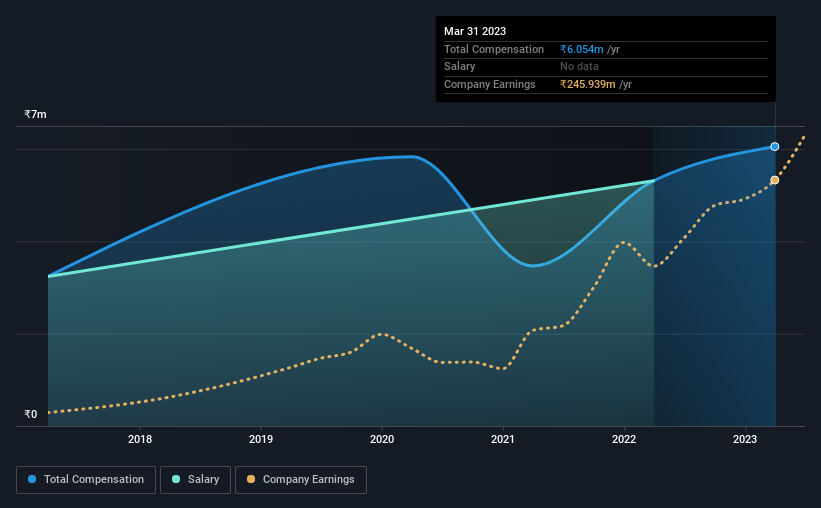Toggle the Company Earnings legend button
821x508 pixels.
(301, 480)
